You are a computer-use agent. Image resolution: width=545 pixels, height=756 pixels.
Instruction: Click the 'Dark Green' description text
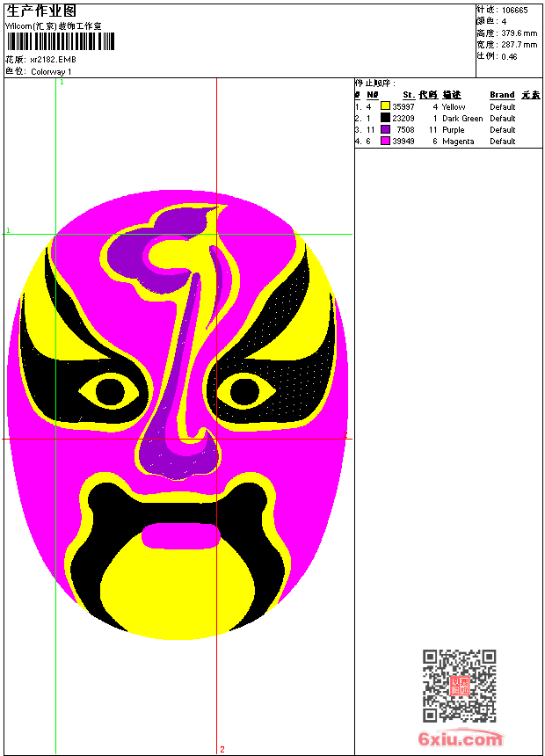pos(462,118)
